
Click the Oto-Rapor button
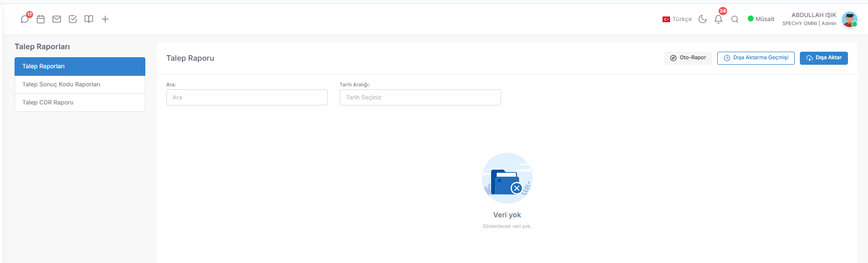click(x=688, y=58)
